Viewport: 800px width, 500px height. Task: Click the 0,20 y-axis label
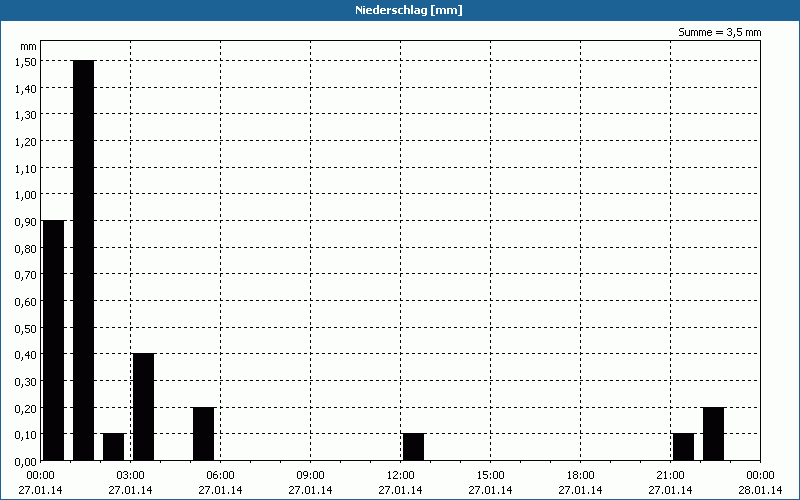tap(26, 409)
